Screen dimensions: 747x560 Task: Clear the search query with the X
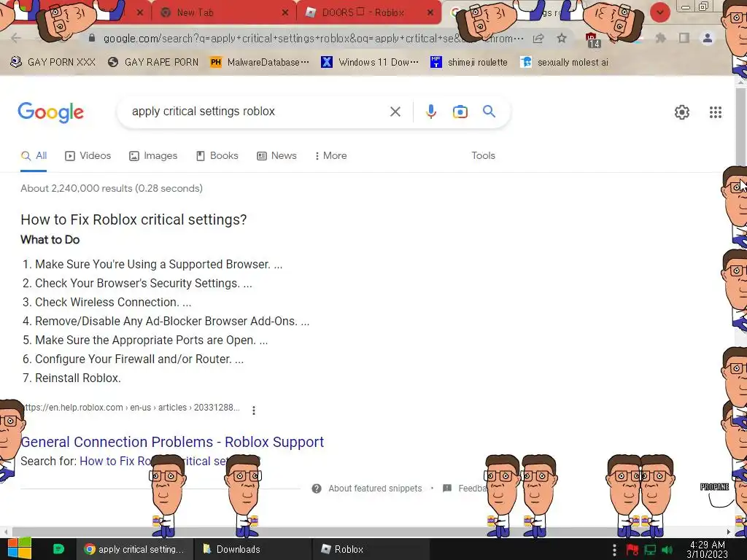click(395, 112)
